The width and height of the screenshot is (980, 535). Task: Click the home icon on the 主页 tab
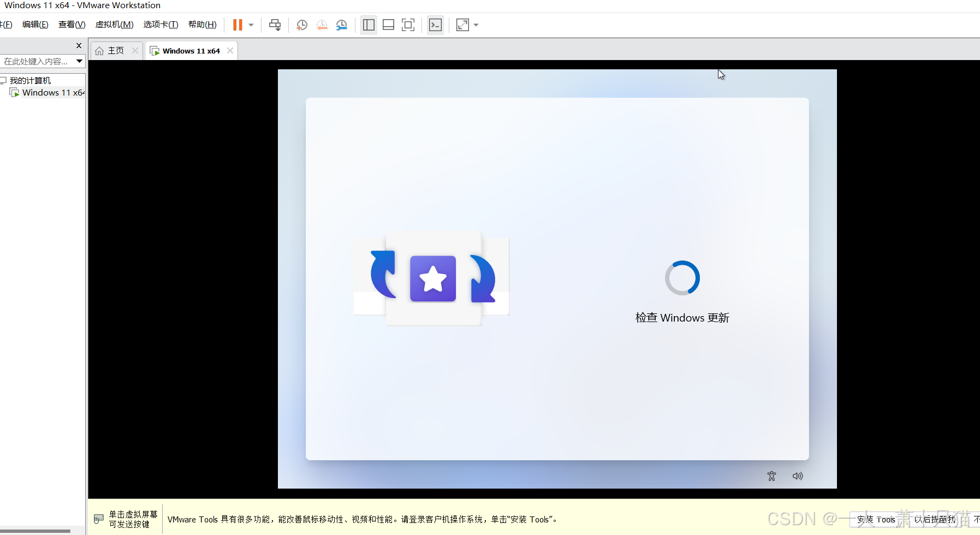click(99, 51)
